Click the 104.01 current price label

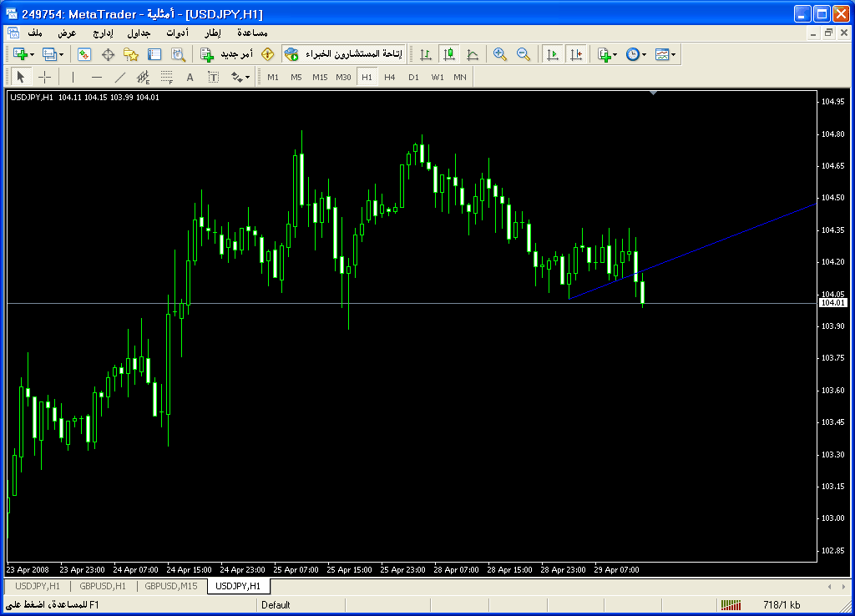832,303
